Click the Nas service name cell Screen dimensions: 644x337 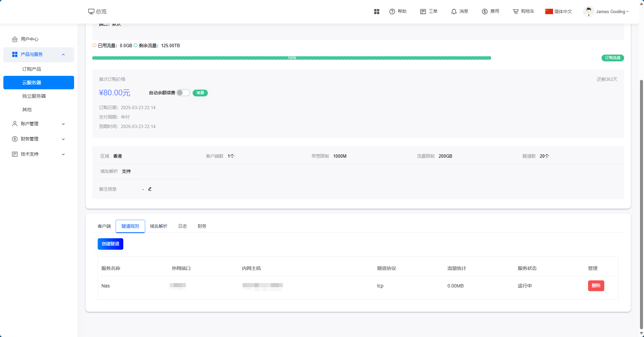pyautogui.click(x=105, y=286)
